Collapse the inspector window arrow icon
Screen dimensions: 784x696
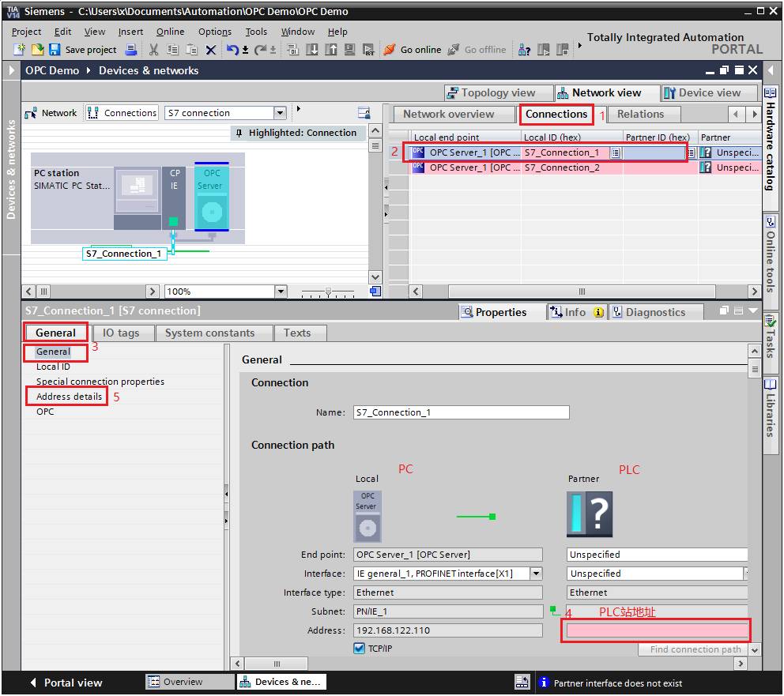click(x=753, y=310)
